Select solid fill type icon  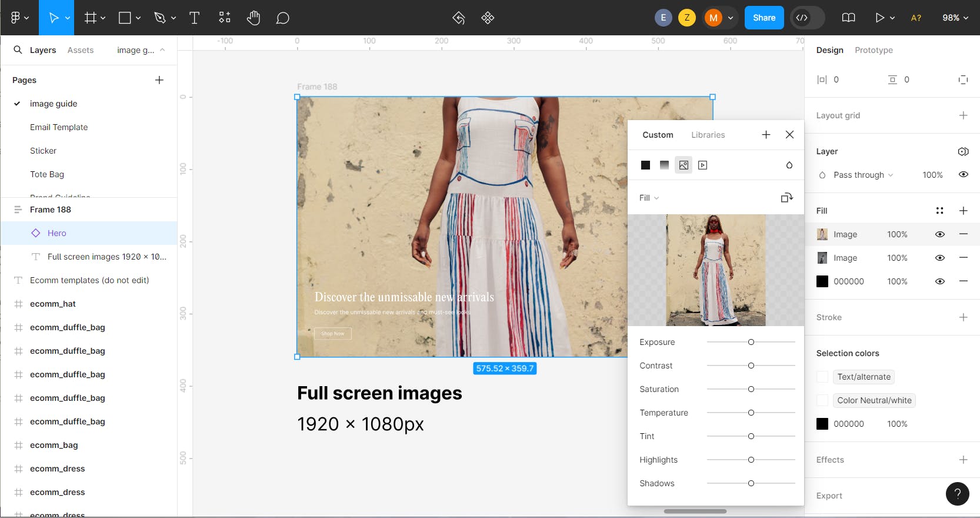click(x=645, y=165)
